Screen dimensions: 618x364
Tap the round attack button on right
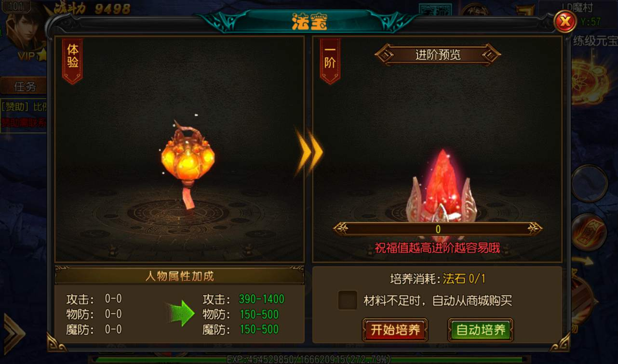pos(590,183)
